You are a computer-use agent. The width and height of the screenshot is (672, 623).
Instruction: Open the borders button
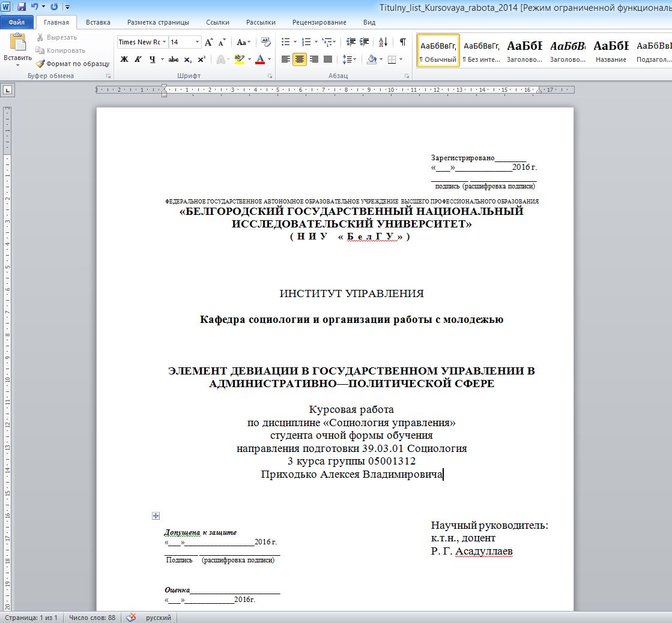pos(392,59)
